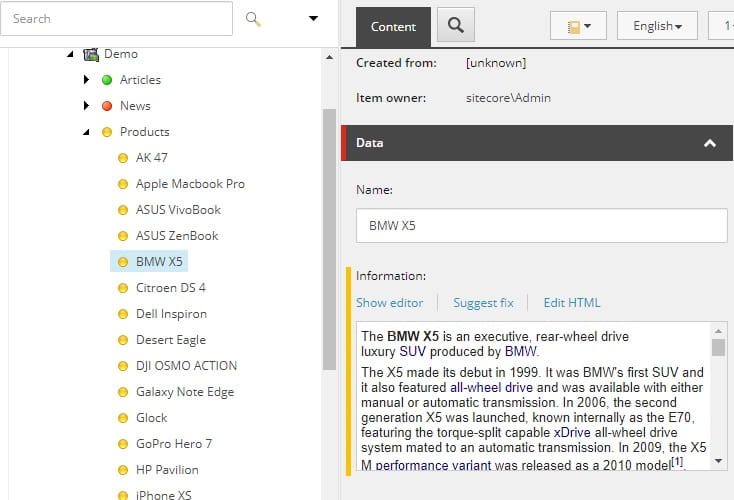Viewport: 734px width, 500px height.
Task: Click the yellow icon beside Desert Eagle
Action: (x=123, y=340)
